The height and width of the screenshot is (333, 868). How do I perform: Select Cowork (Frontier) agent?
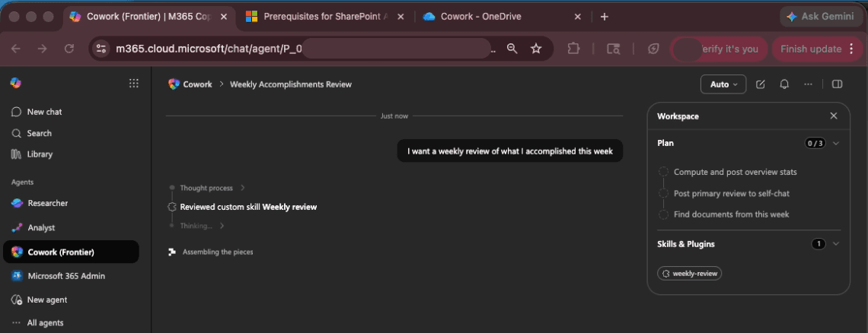[x=71, y=252]
